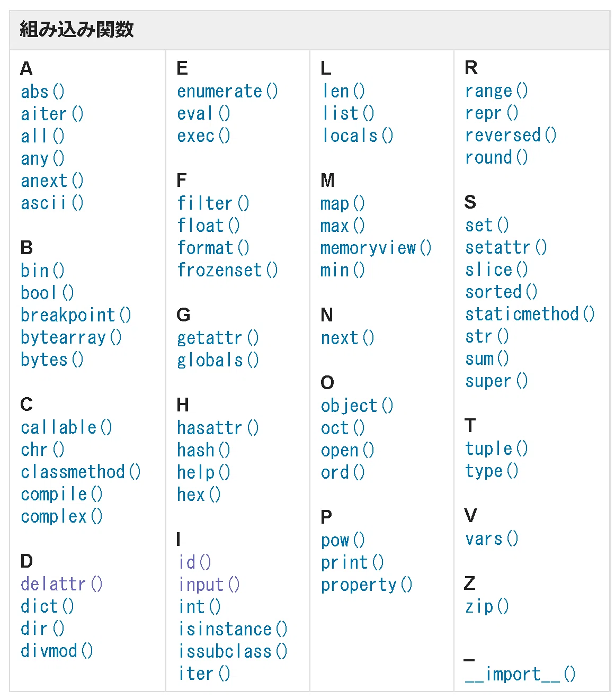The image size is (615, 700).
Task: Open the visited delattr() link
Action: [x=61, y=584]
